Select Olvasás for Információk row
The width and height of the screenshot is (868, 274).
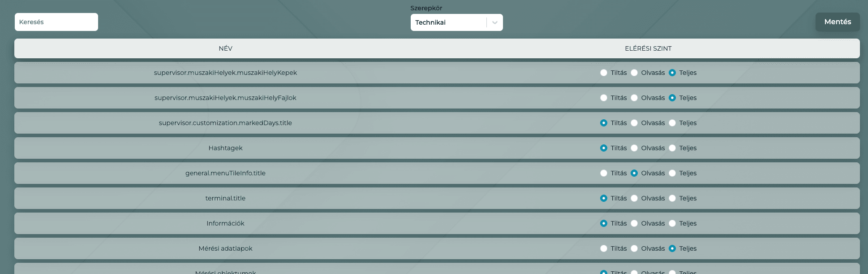tap(634, 223)
